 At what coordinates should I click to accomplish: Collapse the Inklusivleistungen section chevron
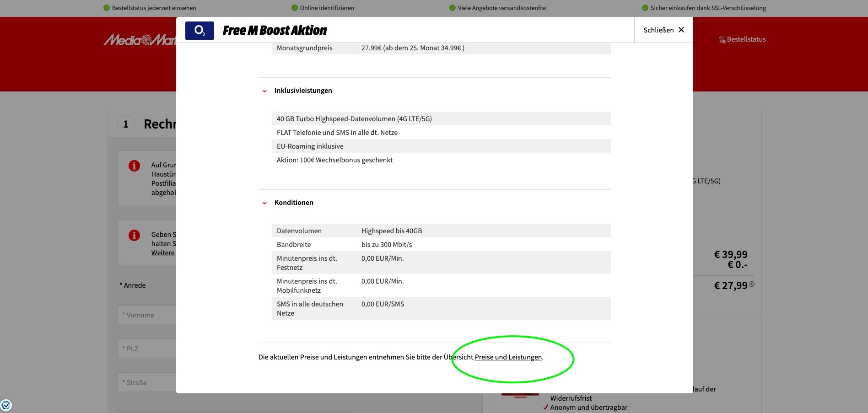pos(264,91)
